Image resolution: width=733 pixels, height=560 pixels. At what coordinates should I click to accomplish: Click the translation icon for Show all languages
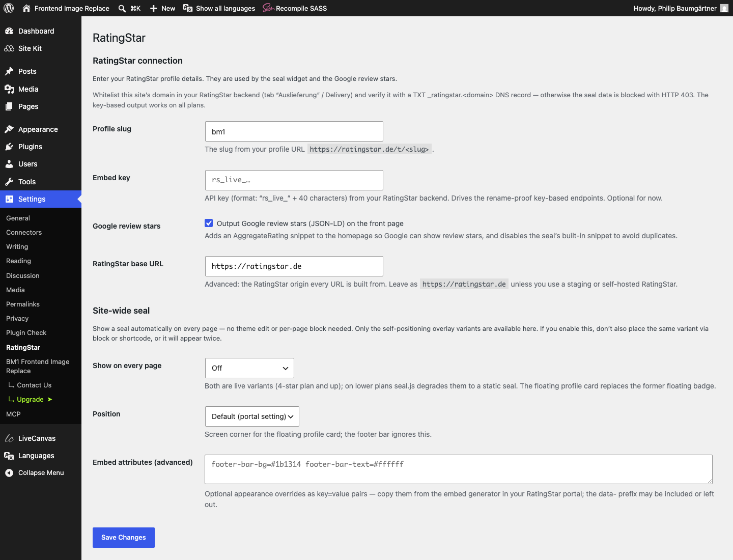click(188, 8)
